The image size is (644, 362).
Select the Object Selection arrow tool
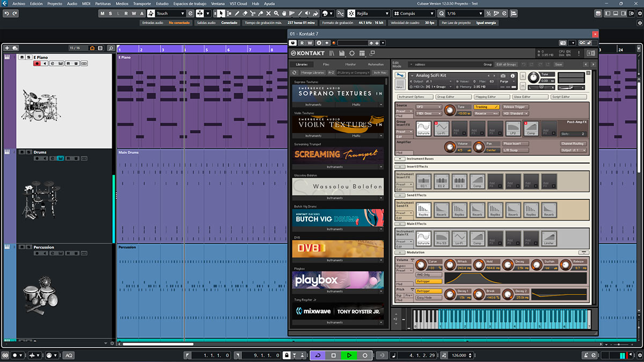(221, 13)
